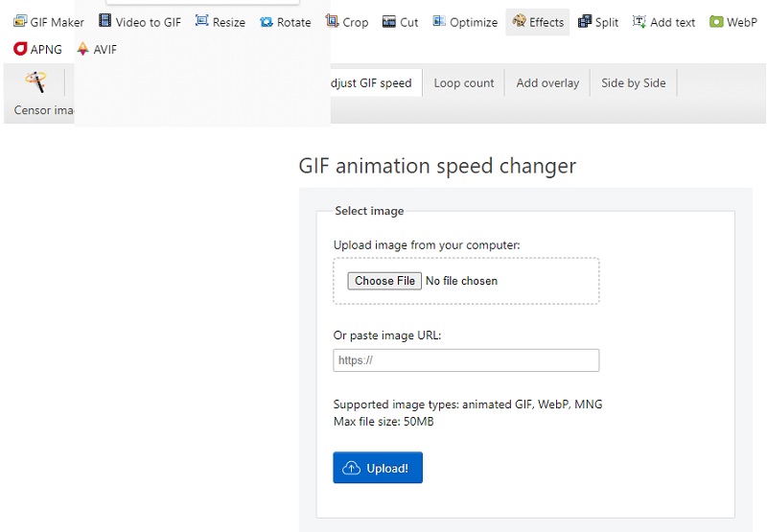Click the 'Or paste image URL:' label

(387, 335)
